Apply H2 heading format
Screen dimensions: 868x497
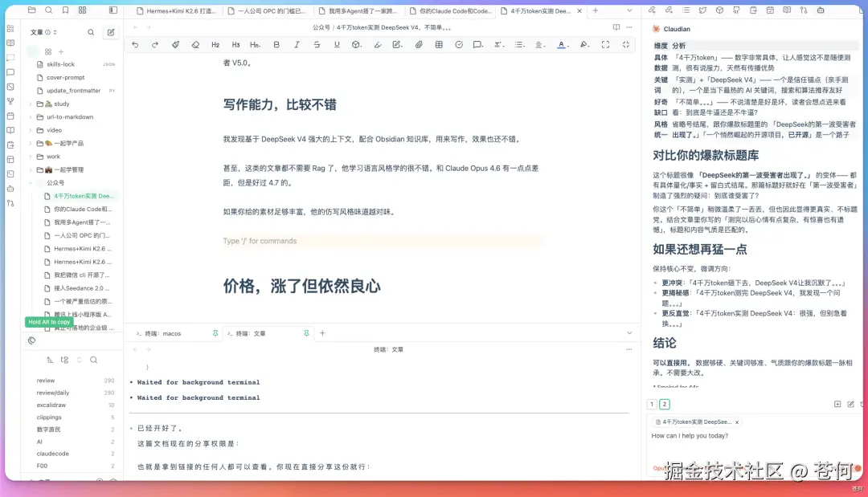click(215, 45)
